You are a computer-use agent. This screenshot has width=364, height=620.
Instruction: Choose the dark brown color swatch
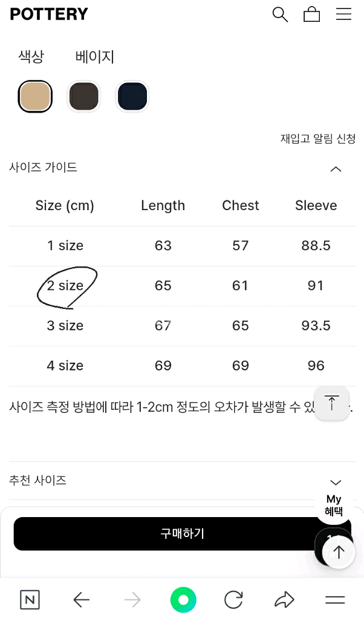click(x=83, y=96)
